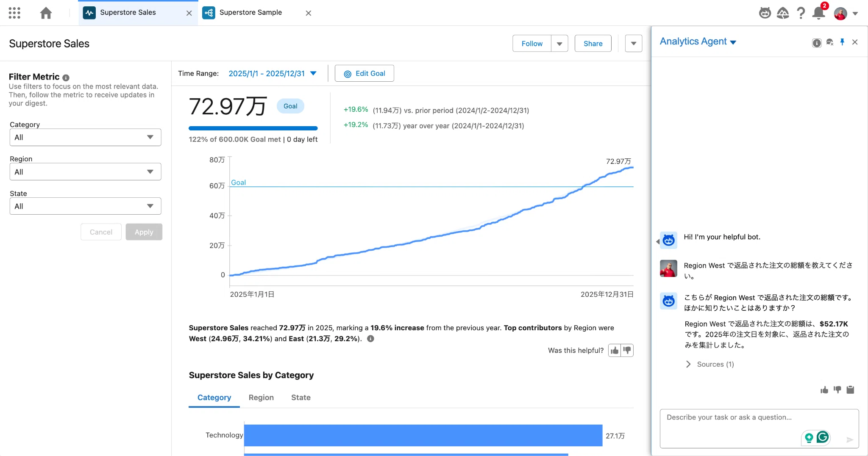Screen dimensions: 868x456
Task: Focus the 'Describe your task' input box
Action: click(759, 428)
